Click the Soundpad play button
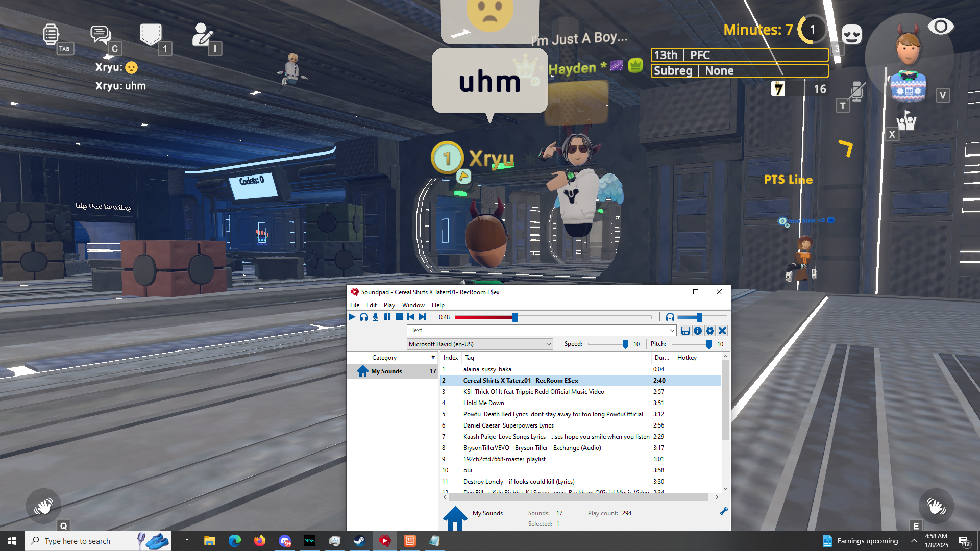The height and width of the screenshot is (551, 980). [352, 317]
